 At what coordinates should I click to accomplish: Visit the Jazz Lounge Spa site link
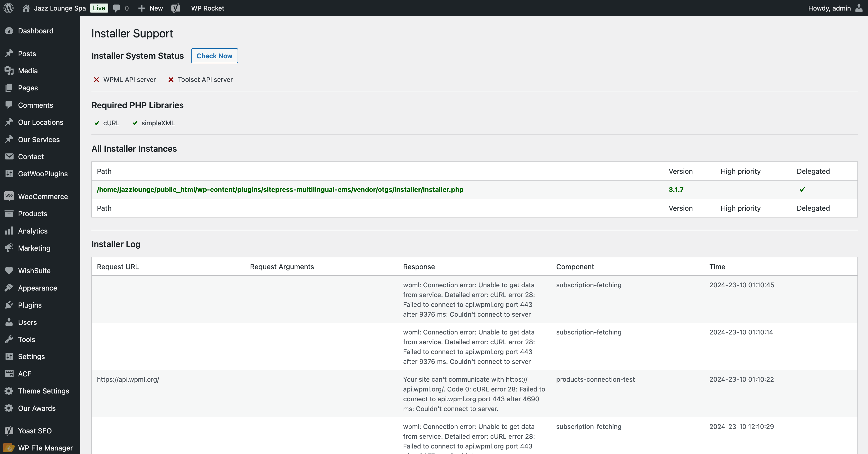click(x=60, y=8)
